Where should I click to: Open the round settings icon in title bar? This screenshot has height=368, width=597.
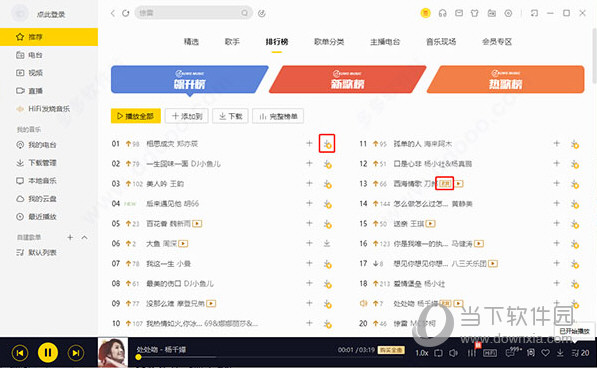pos(508,13)
